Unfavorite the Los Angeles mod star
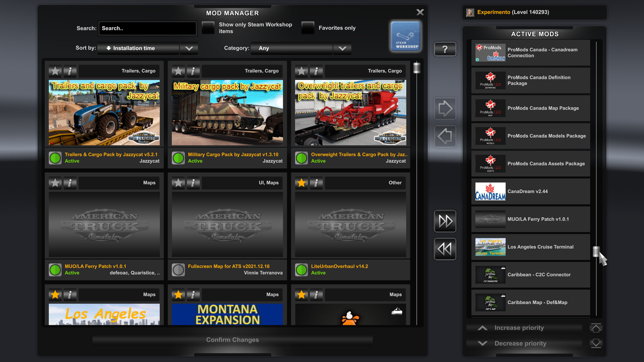 [55, 295]
